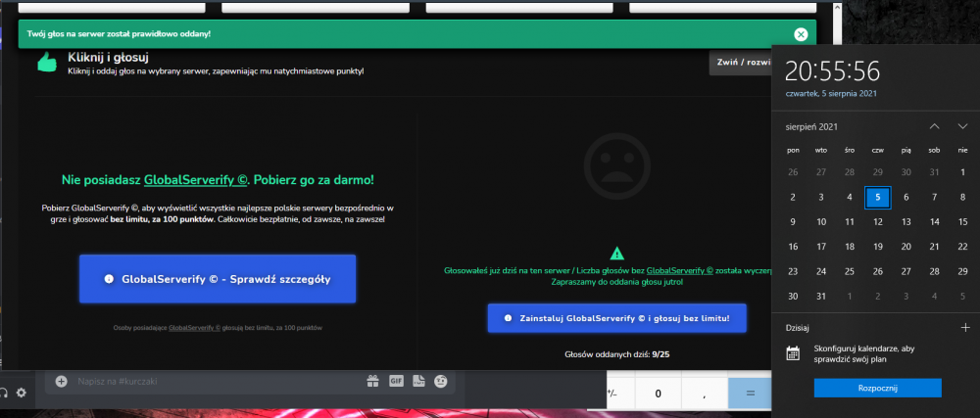This screenshot has height=418, width=980.
Task: Click calculator decimal comma key
Action: [705, 394]
